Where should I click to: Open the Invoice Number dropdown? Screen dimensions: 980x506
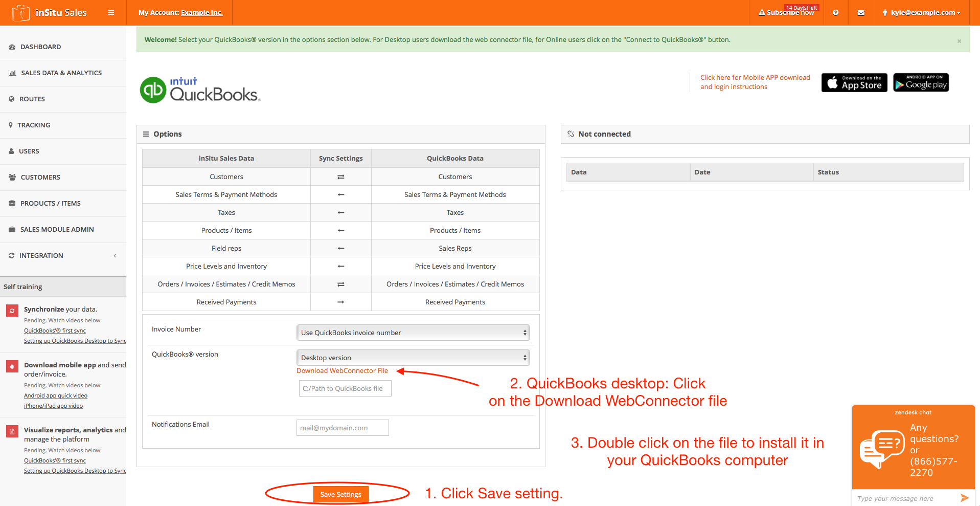[x=413, y=333]
